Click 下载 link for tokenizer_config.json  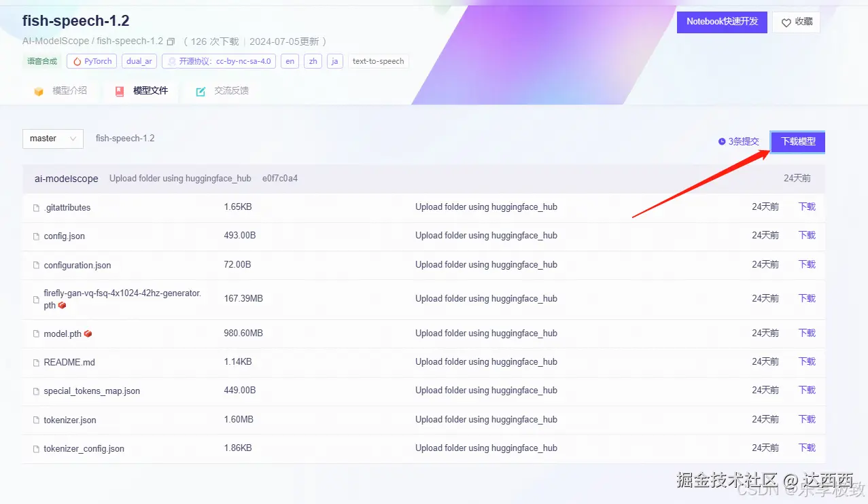(x=807, y=448)
